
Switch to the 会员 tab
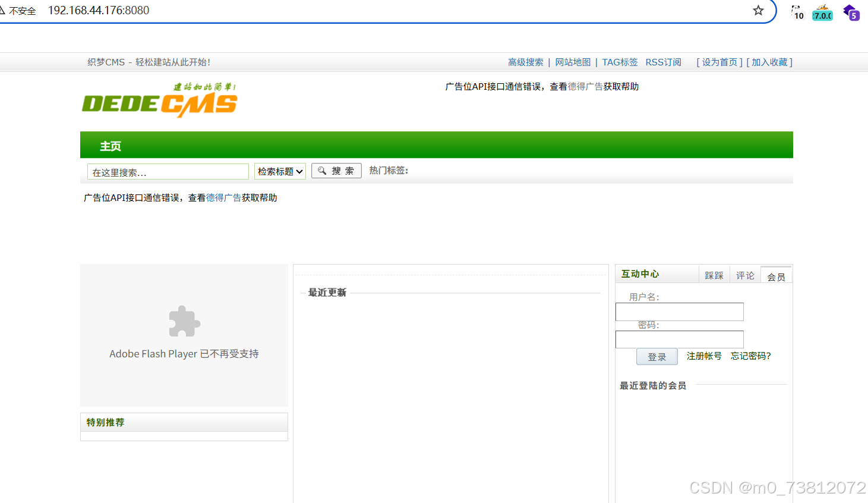pos(776,276)
